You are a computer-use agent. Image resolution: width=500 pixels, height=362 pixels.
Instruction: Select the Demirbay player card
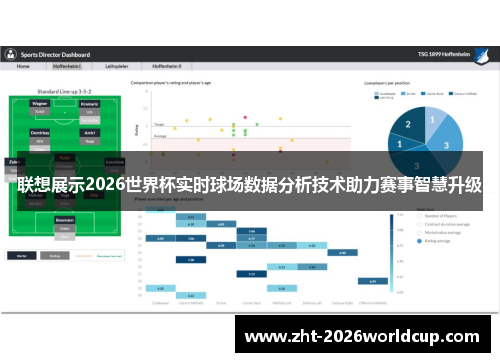click(x=40, y=133)
